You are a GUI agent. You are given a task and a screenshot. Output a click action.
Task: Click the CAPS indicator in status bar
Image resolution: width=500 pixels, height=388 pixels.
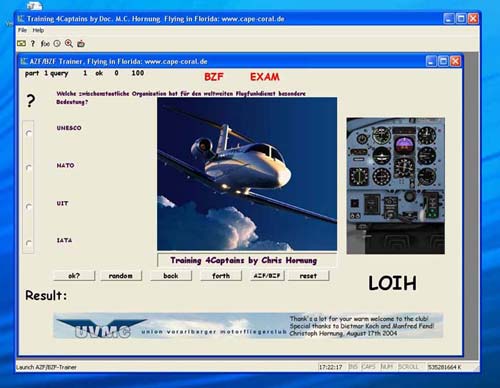(x=368, y=367)
